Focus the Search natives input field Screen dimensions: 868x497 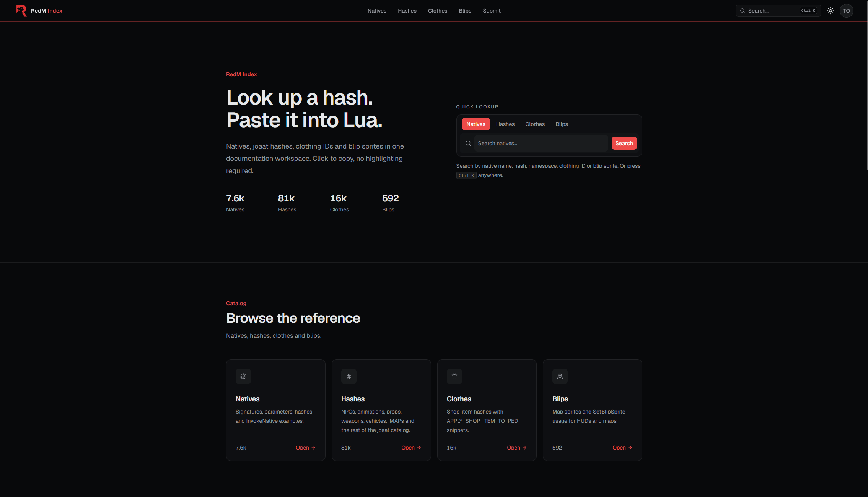541,143
